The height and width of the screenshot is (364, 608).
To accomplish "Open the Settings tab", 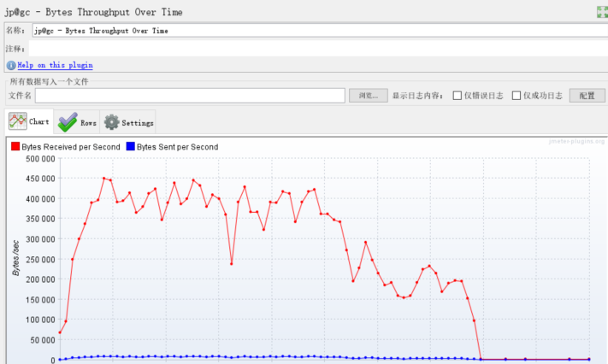I will click(x=128, y=122).
